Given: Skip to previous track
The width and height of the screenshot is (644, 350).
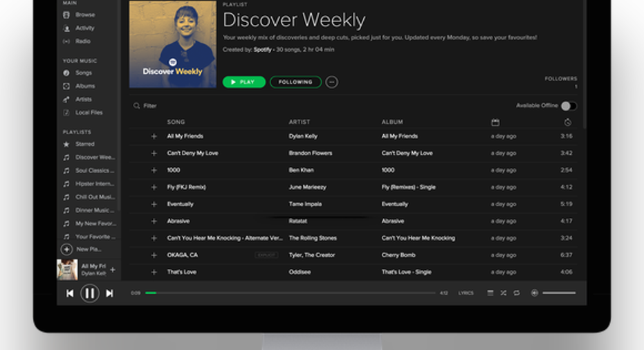Looking at the screenshot, I should [70, 293].
